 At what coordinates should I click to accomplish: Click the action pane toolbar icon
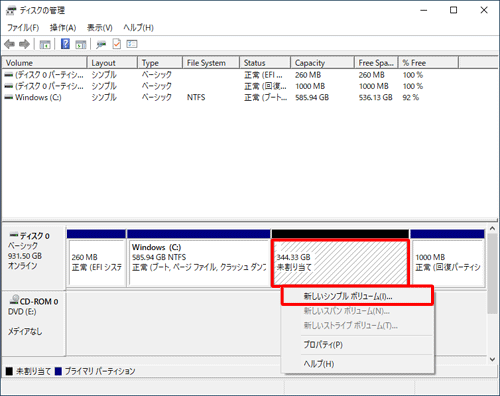point(81,44)
